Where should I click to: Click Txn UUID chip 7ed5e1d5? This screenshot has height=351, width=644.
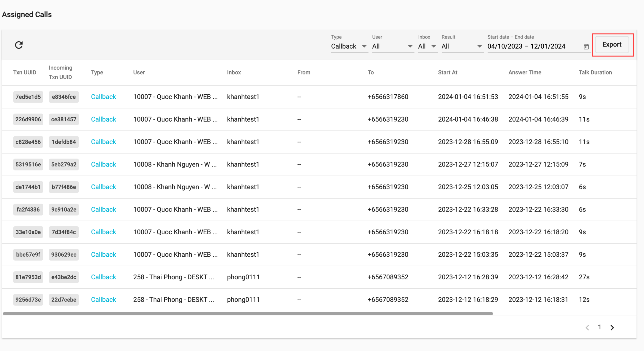click(28, 97)
